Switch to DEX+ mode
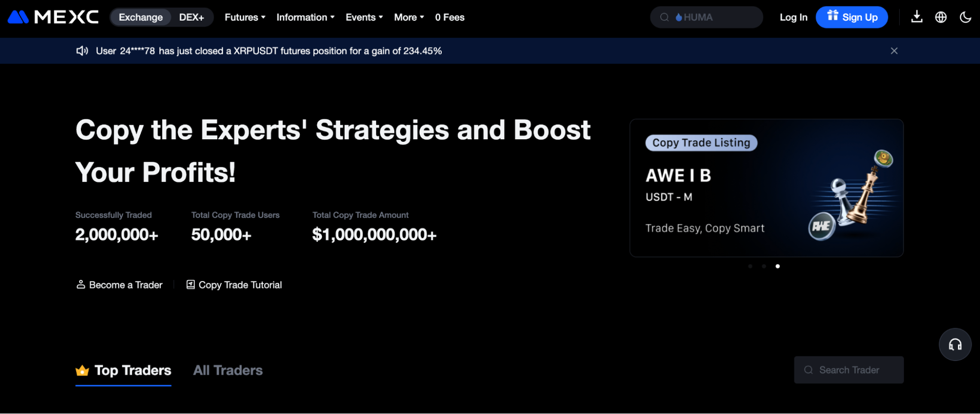 (x=191, y=17)
